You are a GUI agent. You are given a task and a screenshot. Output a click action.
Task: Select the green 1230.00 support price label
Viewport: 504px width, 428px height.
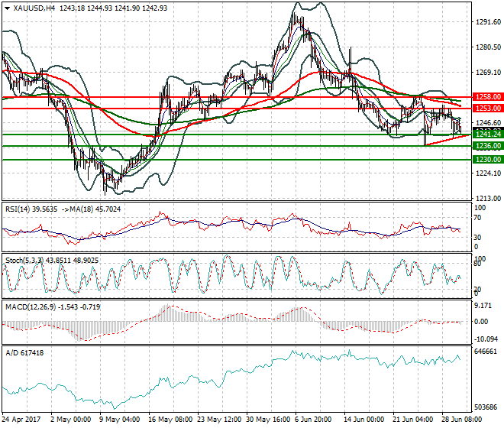click(486, 159)
